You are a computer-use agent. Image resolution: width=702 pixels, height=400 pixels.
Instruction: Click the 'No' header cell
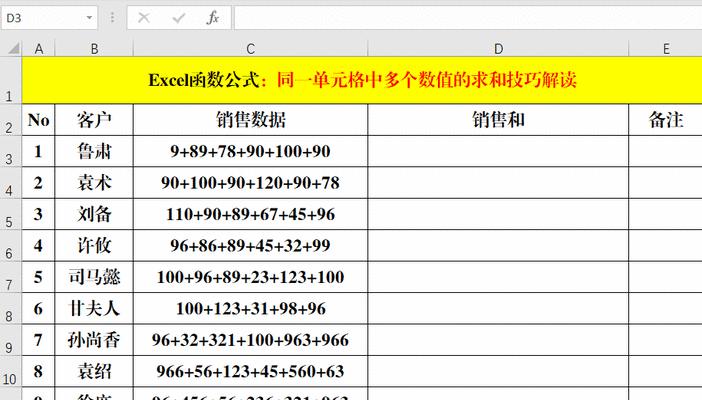(x=39, y=120)
